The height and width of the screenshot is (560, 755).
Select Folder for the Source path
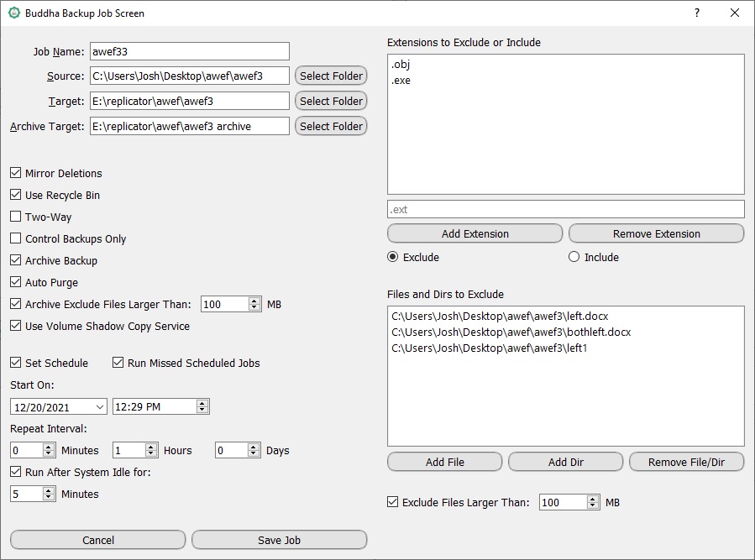point(331,76)
